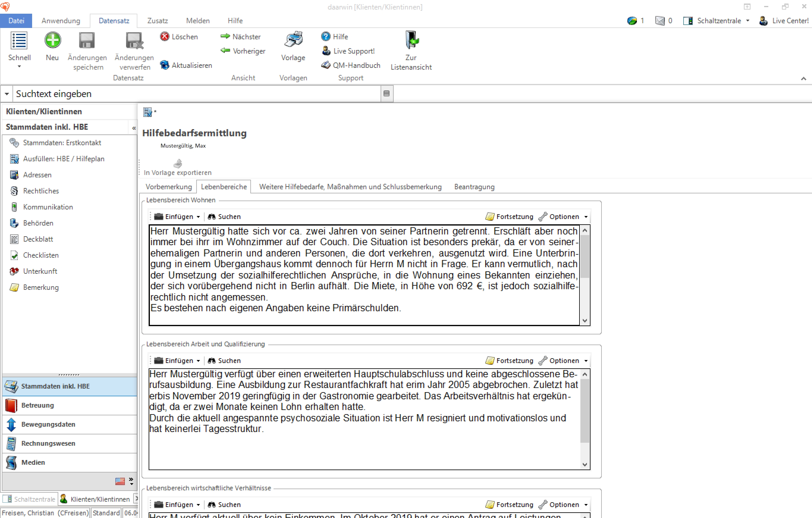Open Kommunikation entry
This screenshot has height=518, width=812.
coord(48,207)
